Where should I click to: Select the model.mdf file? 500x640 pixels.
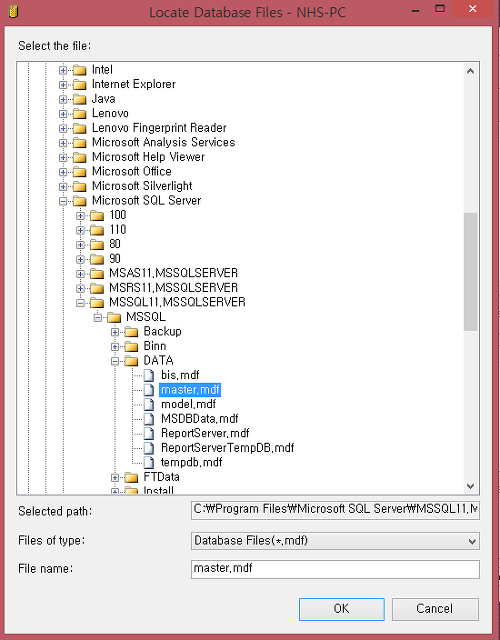188,404
